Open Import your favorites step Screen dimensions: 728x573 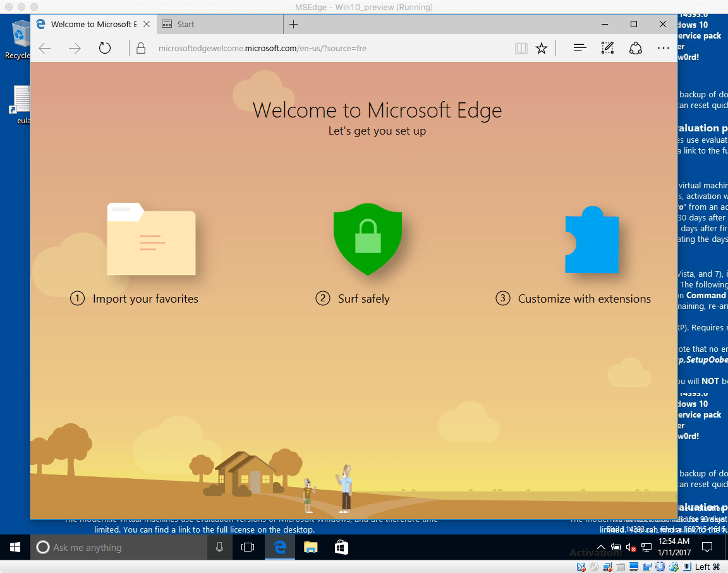click(134, 298)
